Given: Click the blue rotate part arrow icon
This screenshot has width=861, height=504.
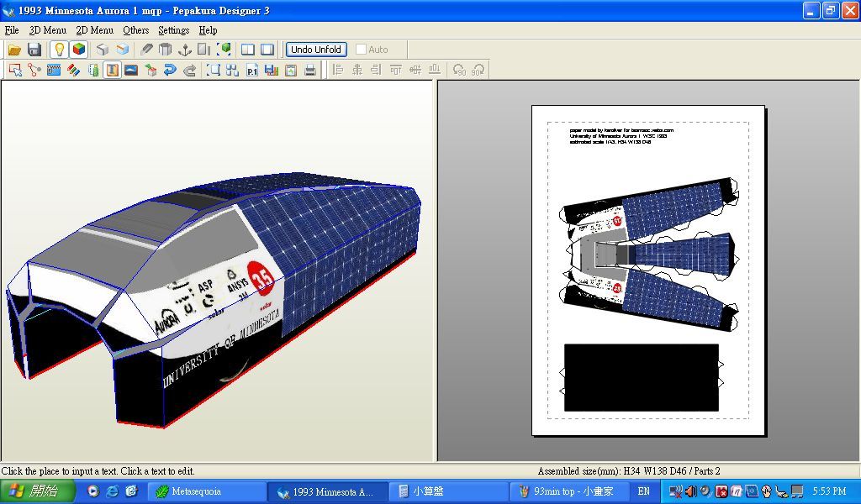Looking at the screenshot, I should 170,71.
